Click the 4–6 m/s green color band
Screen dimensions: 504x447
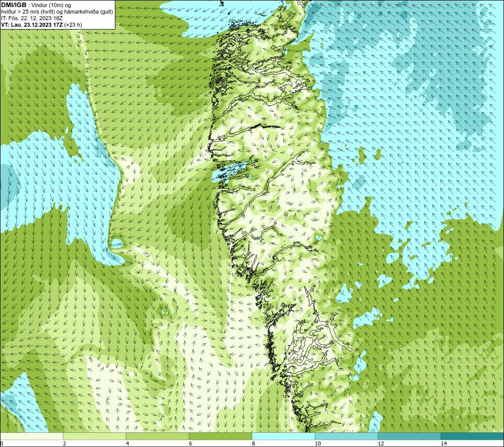pyautogui.click(x=157, y=436)
